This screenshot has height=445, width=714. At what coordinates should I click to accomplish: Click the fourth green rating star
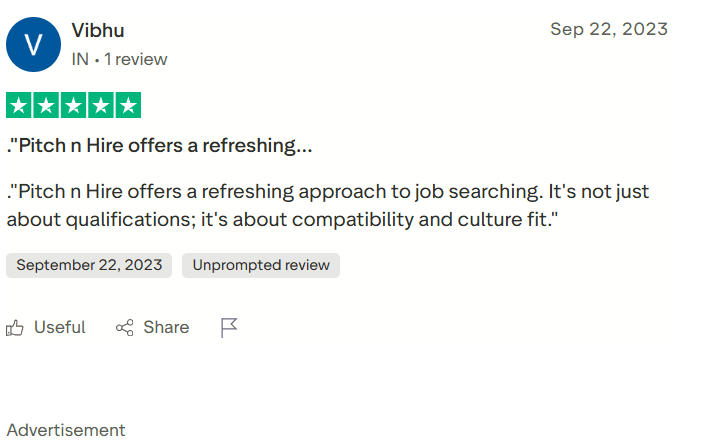point(101,105)
